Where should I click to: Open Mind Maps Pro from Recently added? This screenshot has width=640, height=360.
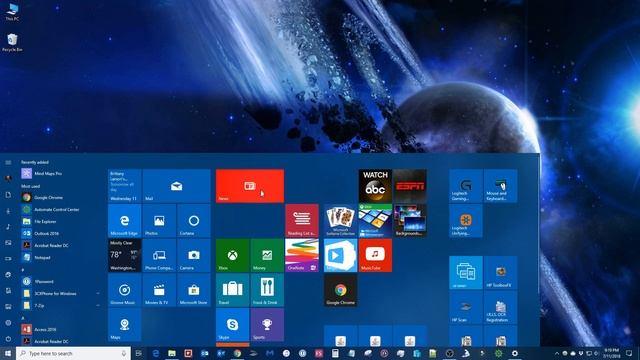(59, 173)
